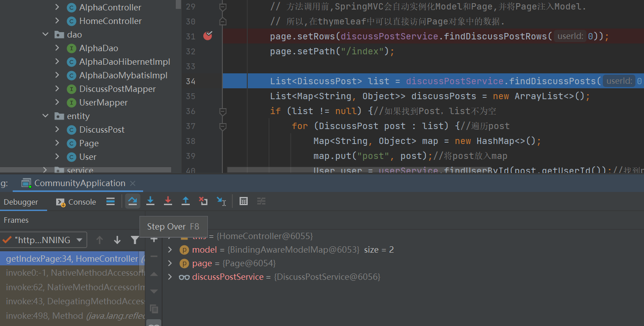Select AlphaDaoMybatisImpl in project tree
Viewport: 644px width, 326px height.
pos(123,75)
